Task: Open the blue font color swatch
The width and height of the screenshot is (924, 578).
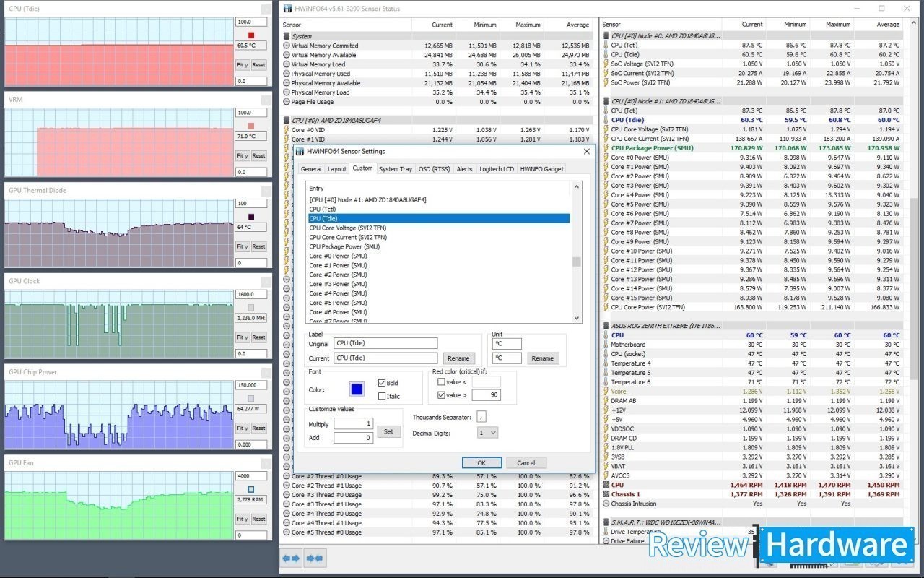Action: tap(357, 389)
